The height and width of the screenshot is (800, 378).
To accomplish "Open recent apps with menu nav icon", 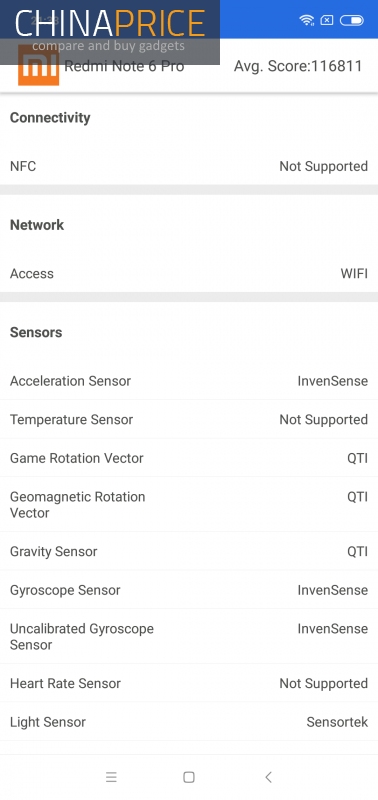I will pyautogui.click(x=111, y=777).
